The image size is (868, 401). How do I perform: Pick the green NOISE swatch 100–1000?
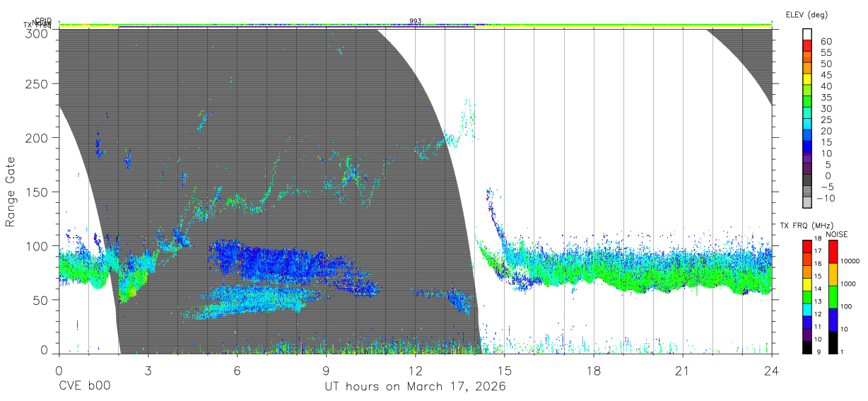tap(833, 297)
